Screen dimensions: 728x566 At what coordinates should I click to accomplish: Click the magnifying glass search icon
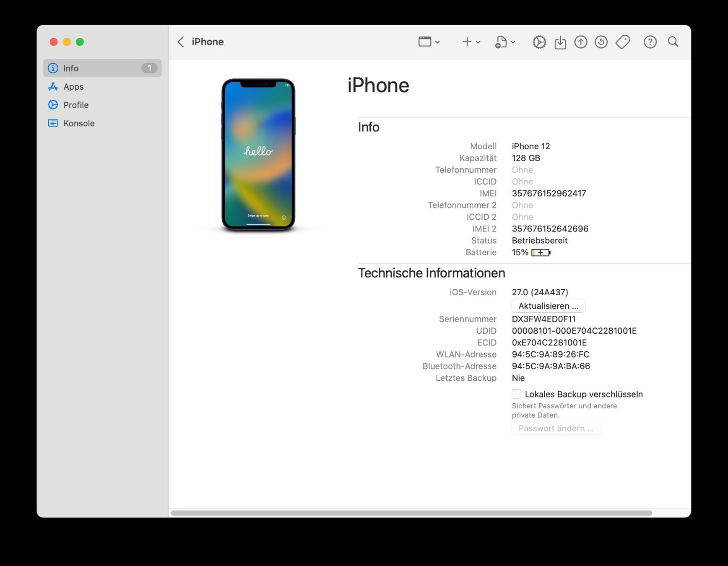(x=673, y=42)
